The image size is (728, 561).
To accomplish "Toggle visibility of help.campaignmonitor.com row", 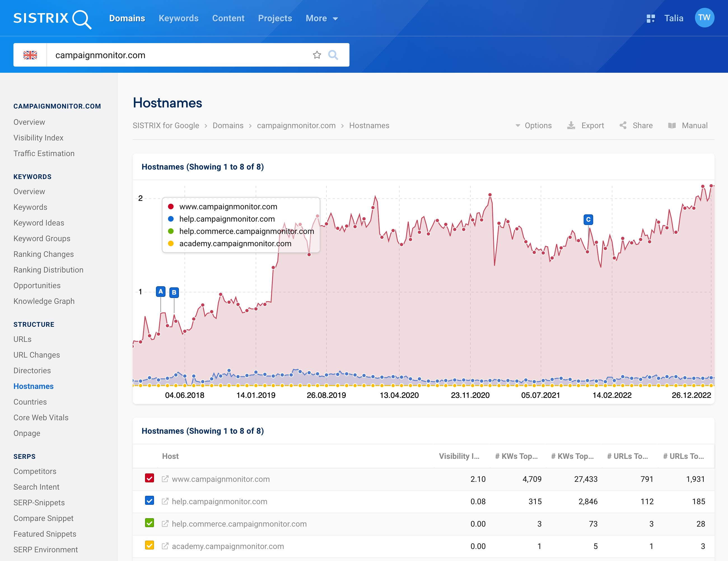I will (150, 501).
